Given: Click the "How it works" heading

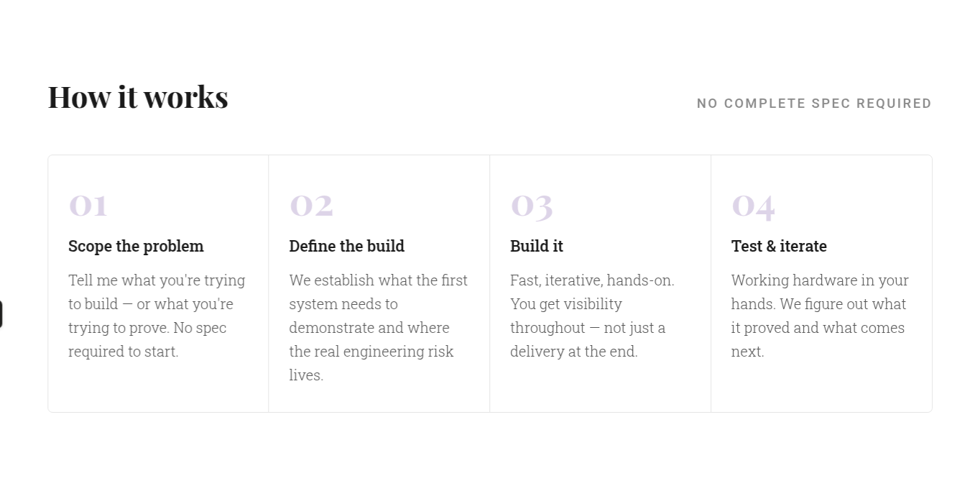Looking at the screenshot, I should click(x=138, y=97).
